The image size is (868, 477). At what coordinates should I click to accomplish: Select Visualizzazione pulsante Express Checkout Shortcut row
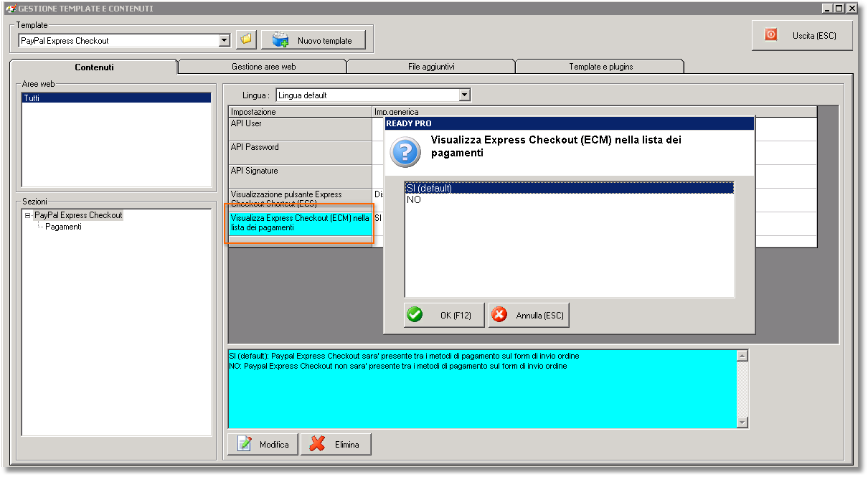[300, 200]
